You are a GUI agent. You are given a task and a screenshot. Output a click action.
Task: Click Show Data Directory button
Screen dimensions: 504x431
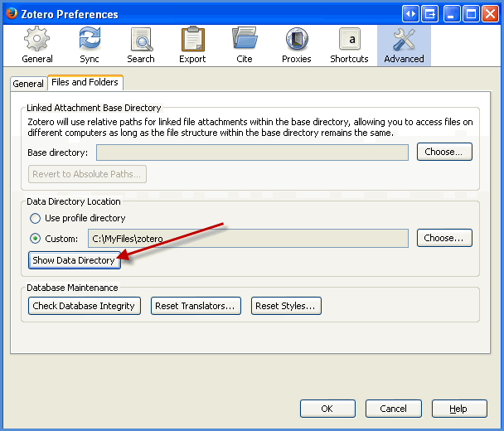(75, 260)
